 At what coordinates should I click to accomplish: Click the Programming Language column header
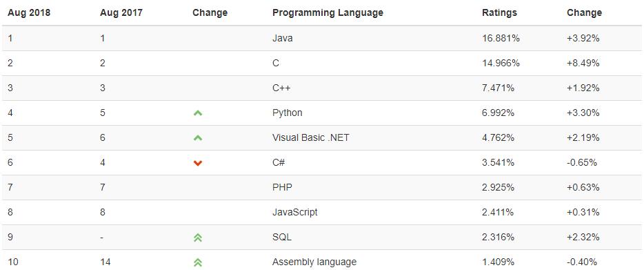click(x=328, y=12)
